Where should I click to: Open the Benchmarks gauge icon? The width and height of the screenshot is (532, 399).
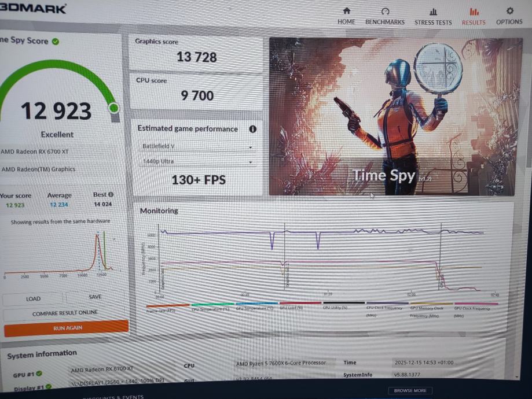[385, 12]
